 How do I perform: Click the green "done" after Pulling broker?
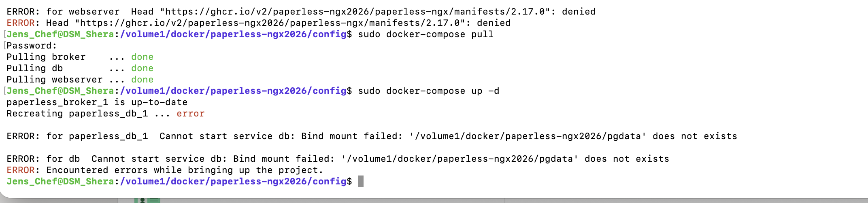(x=142, y=57)
